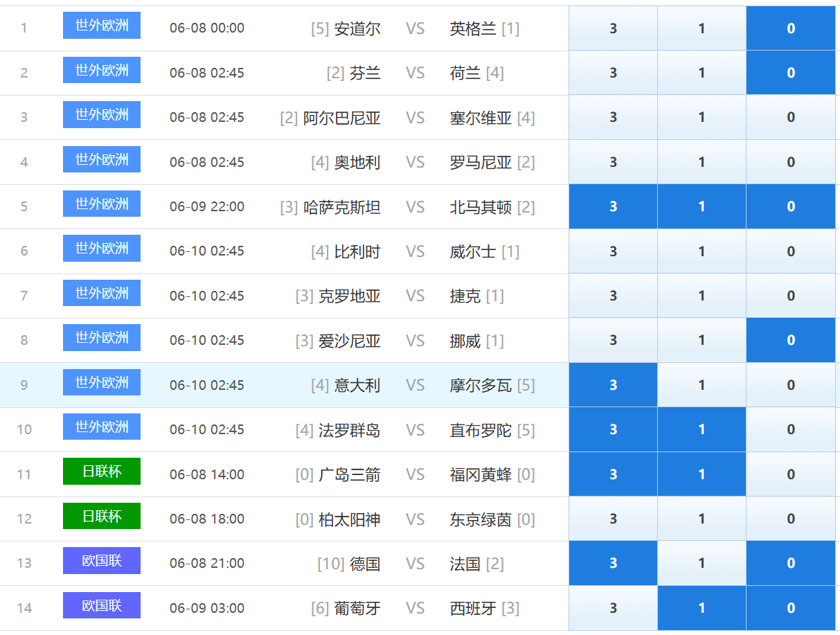Deselect draw (1) for 法罗群岛 vs 直布罗陀

pos(702,429)
